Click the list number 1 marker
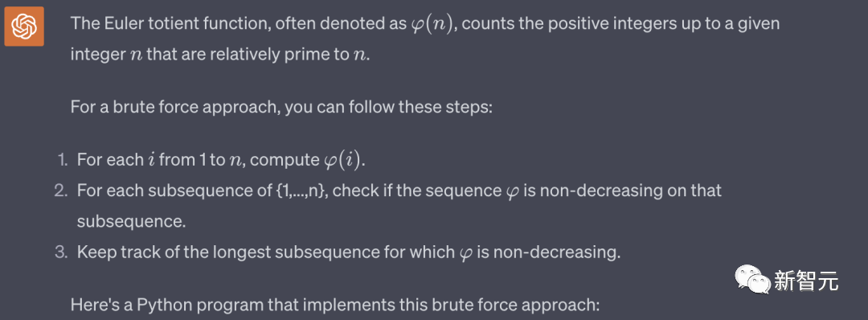The image size is (868, 320). tap(61, 160)
